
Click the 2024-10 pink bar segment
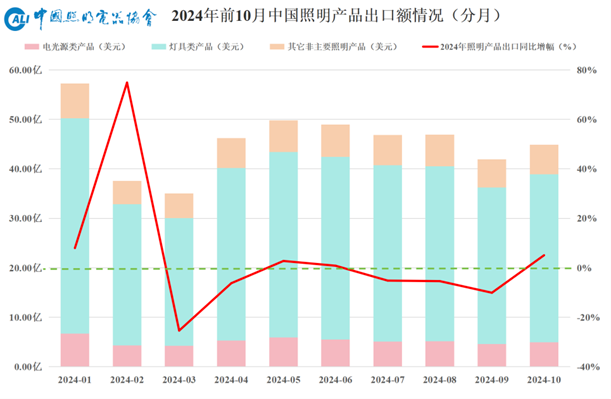click(544, 354)
